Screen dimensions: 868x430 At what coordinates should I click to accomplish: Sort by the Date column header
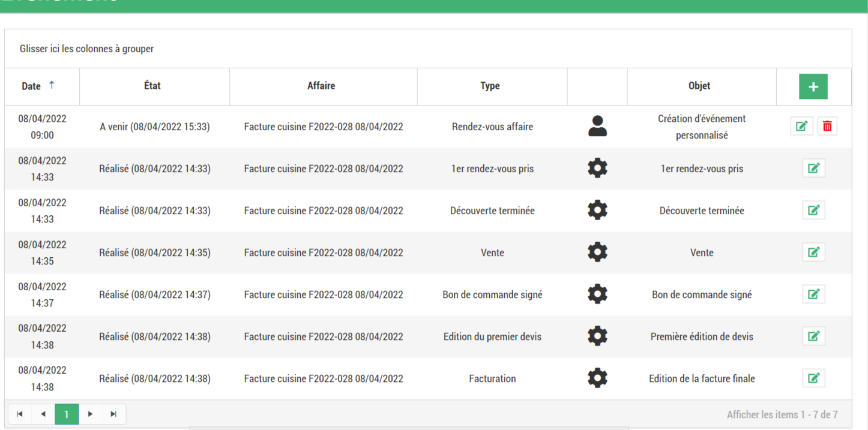[31, 86]
